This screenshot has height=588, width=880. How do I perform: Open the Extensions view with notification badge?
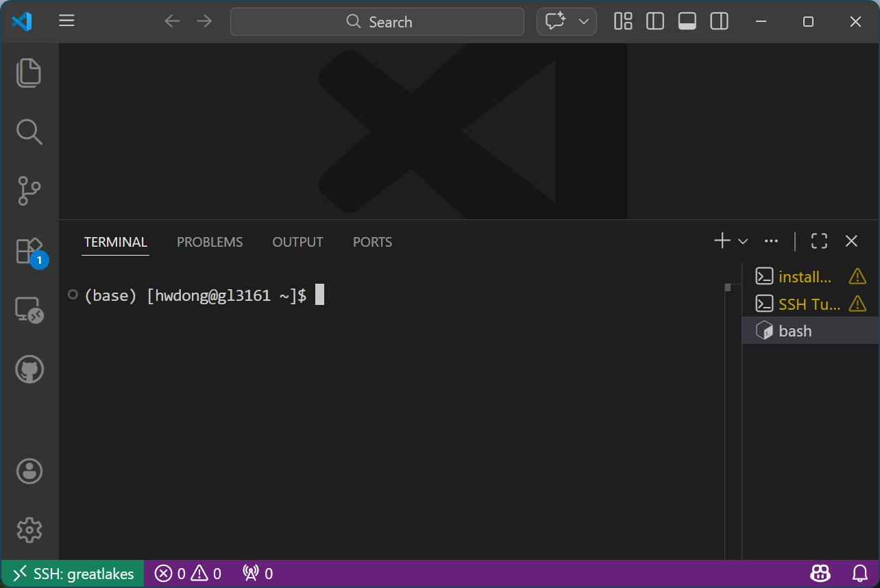(29, 250)
